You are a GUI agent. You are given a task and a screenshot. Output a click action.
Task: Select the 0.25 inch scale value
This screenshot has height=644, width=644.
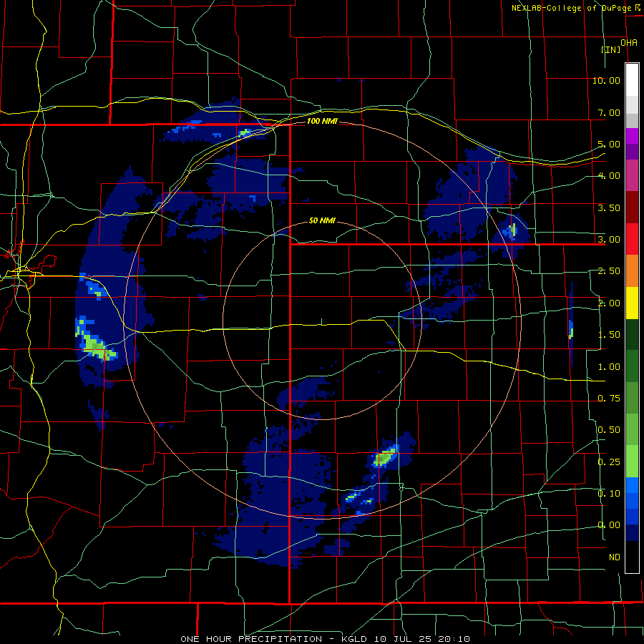coord(609,462)
